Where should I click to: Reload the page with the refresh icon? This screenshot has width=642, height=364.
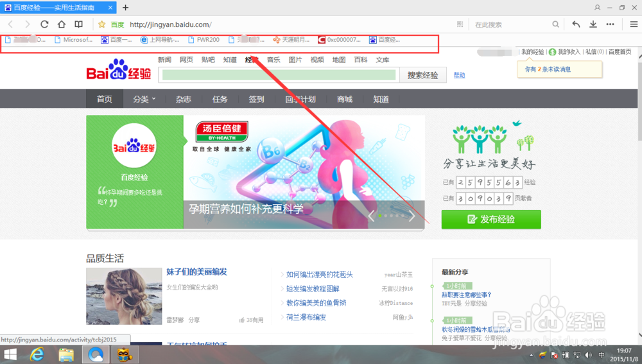(x=44, y=24)
